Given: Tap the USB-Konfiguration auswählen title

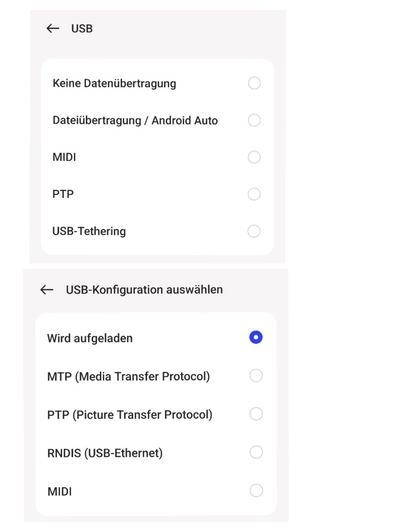Looking at the screenshot, I should coord(144,290).
